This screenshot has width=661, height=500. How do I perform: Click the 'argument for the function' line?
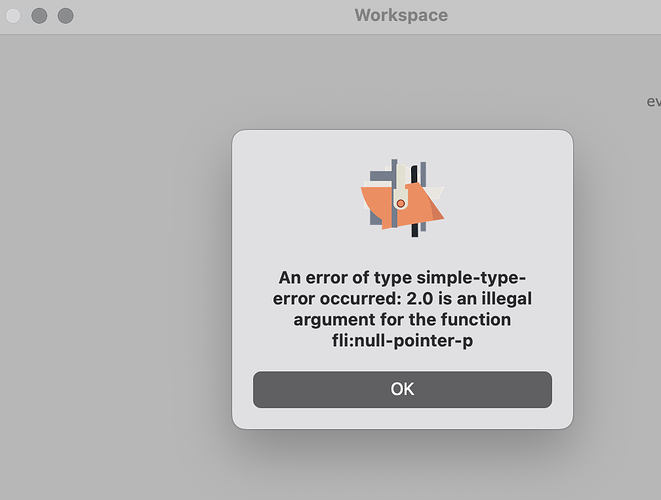point(402,319)
